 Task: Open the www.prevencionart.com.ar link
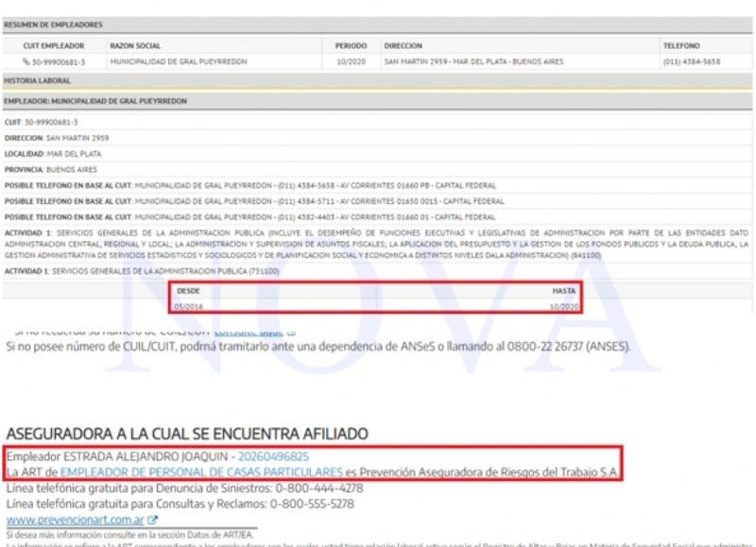point(76,520)
